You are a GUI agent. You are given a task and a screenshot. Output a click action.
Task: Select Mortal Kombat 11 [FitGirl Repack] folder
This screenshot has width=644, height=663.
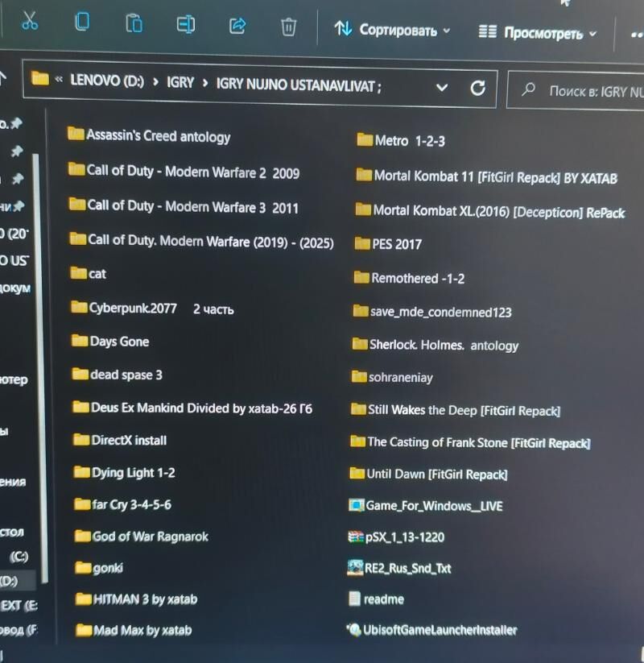click(x=486, y=176)
